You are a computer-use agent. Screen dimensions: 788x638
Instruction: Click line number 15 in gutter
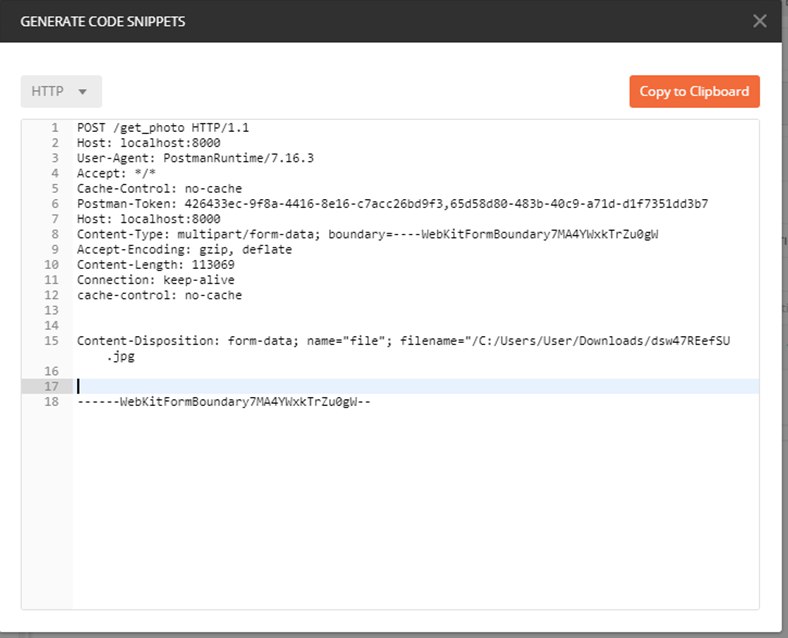[51, 341]
